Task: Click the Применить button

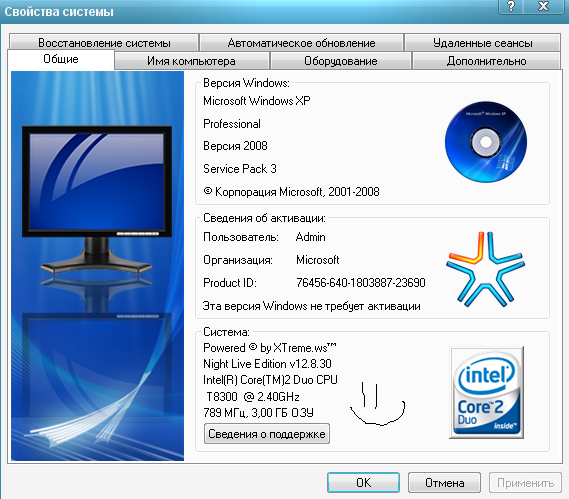Action: pos(525,483)
